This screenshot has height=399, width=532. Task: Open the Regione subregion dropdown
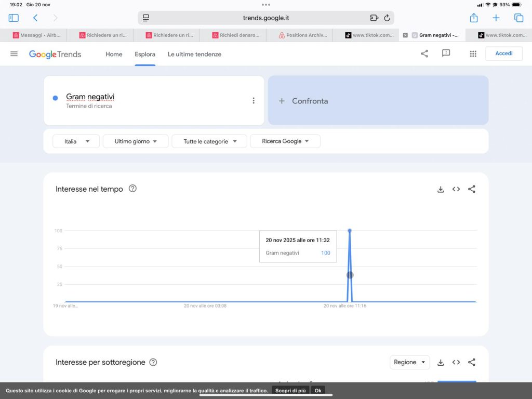click(x=409, y=362)
